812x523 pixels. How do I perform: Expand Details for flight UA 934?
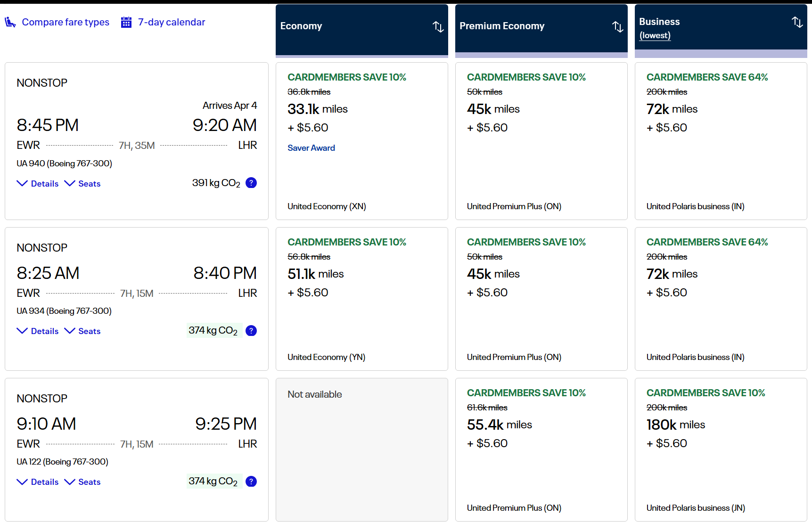[x=38, y=331]
